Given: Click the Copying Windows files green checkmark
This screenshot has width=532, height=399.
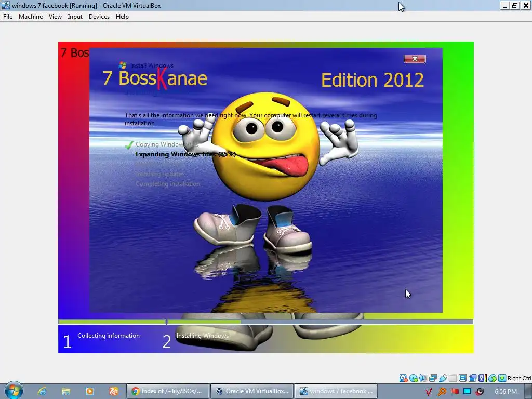Looking at the screenshot, I should click(x=129, y=145).
